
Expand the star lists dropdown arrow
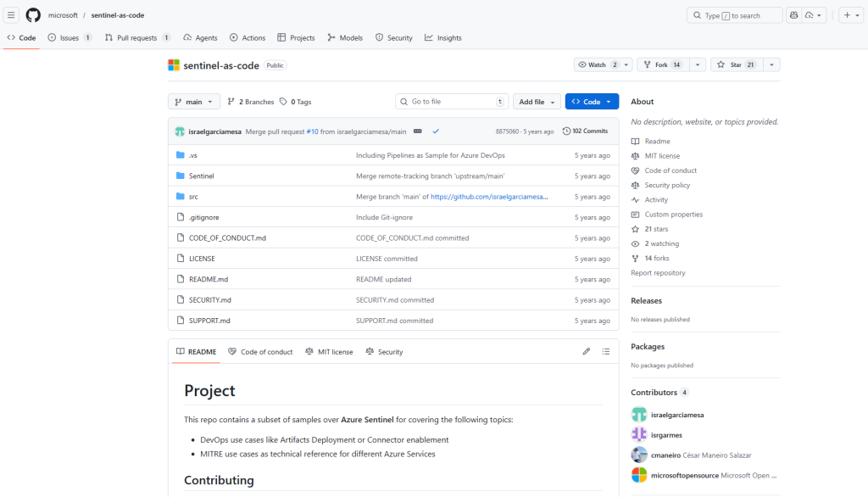tap(771, 64)
